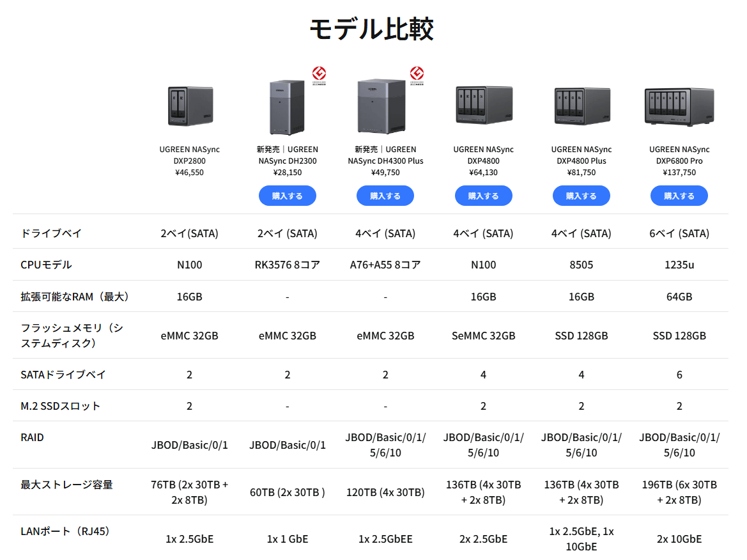Open the UGREEN NASync DXP6800 Pro title
This screenshot has height=560, width=747.
coord(679,155)
